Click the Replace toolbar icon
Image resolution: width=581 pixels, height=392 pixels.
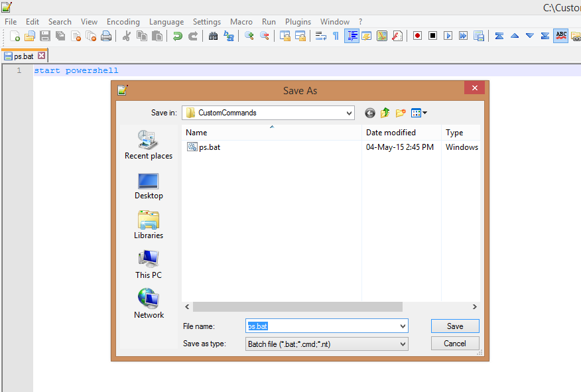229,36
